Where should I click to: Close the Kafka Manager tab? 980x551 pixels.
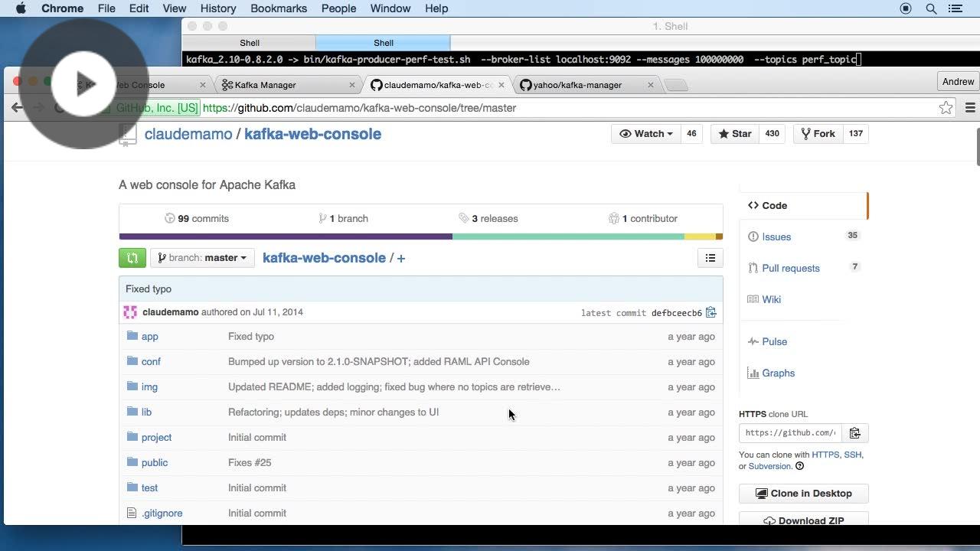tap(352, 85)
